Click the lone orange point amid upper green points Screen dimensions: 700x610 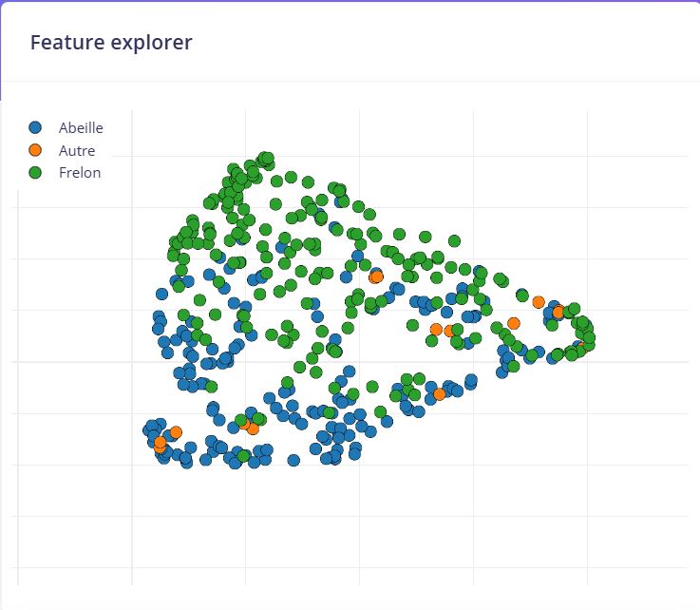[x=377, y=276]
